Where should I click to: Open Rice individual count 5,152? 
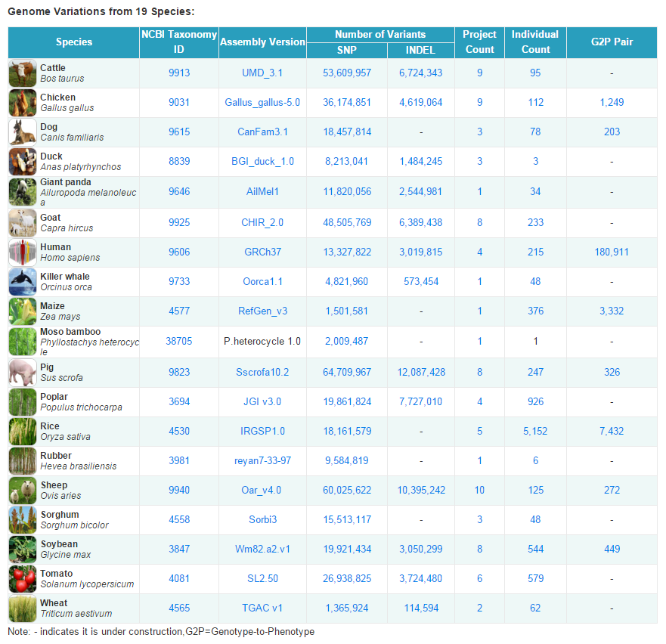pos(535,432)
